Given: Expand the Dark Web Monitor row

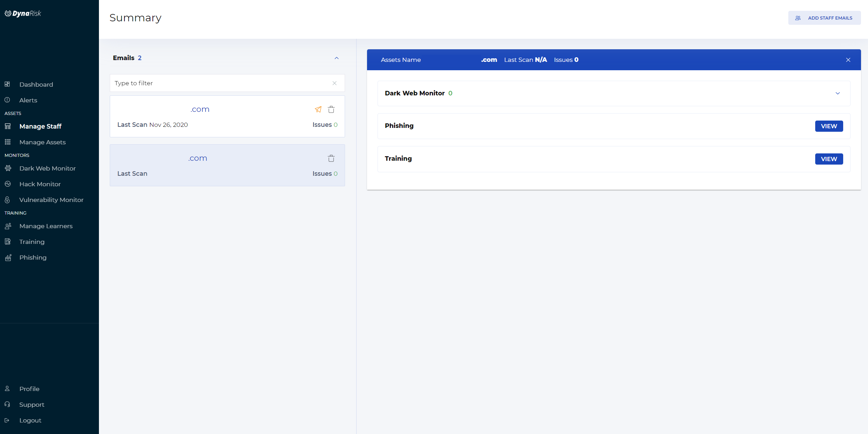Looking at the screenshot, I should coord(838,93).
